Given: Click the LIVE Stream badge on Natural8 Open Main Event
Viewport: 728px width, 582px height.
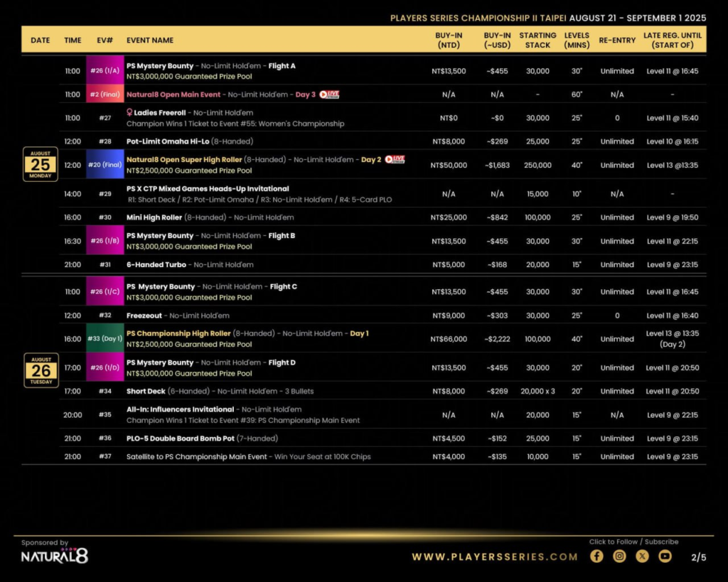Looking at the screenshot, I should click(328, 93).
